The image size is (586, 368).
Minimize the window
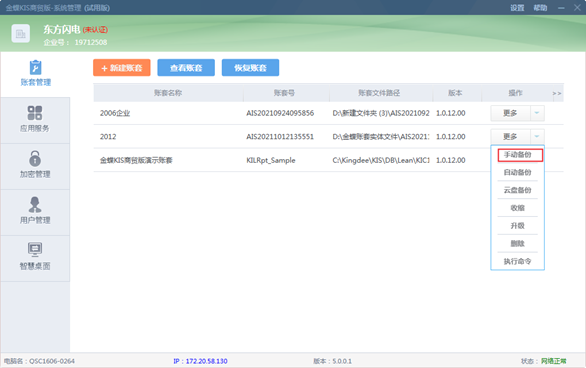click(561, 8)
